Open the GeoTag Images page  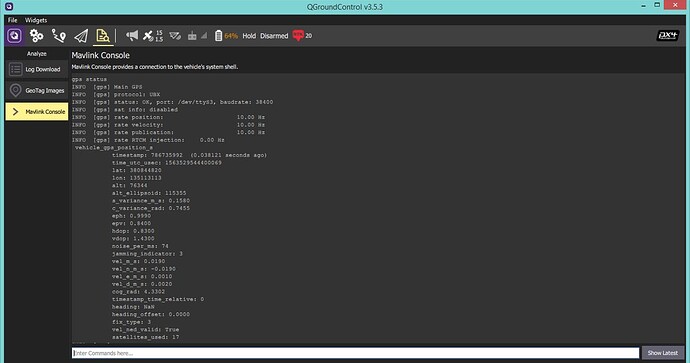37,90
